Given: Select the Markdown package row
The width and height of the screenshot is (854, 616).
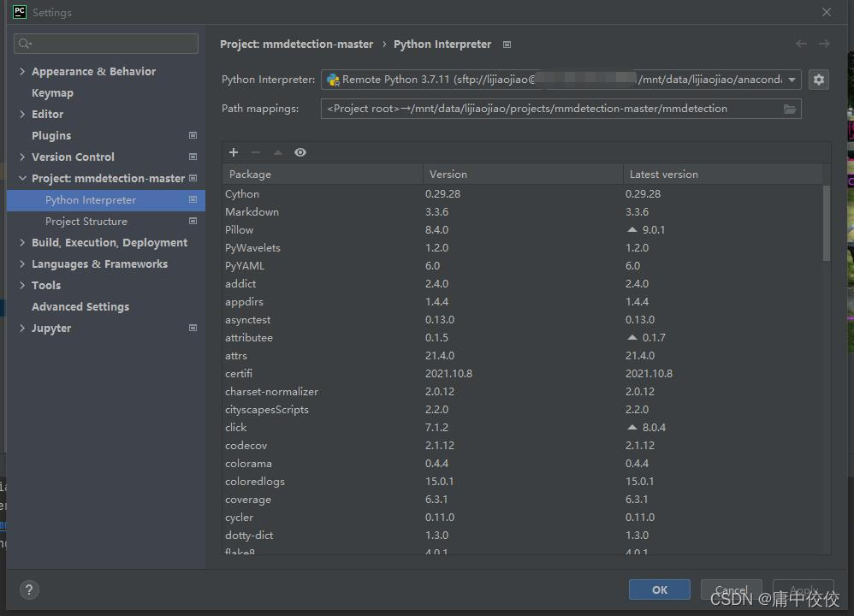Looking at the screenshot, I should point(523,212).
